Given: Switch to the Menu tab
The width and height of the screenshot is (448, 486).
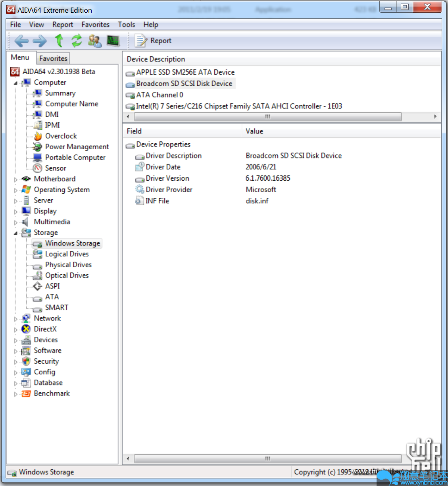Looking at the screenshot, I should (20, 58).
